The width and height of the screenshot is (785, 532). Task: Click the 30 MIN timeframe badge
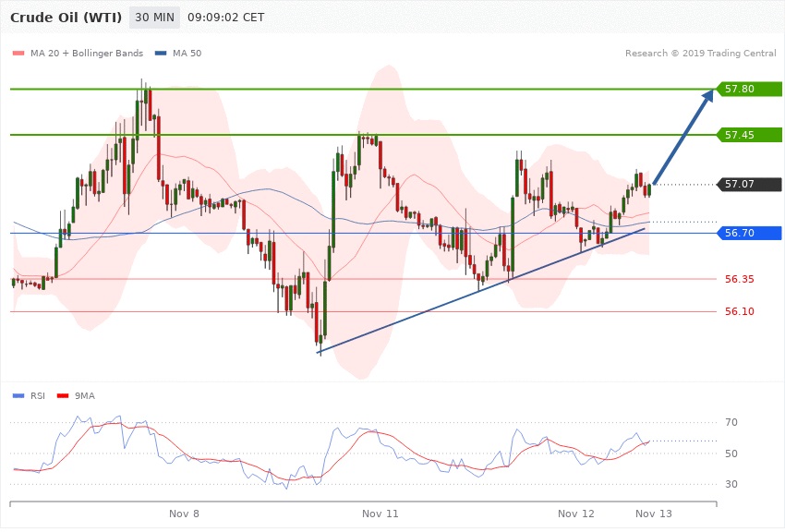coord(153,18)
